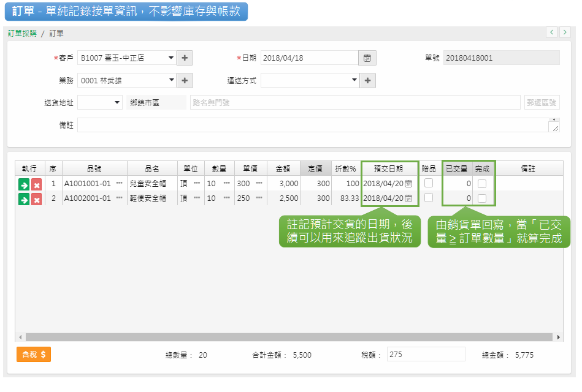582x392 pixels.
Task: Open the calendar picker beside the 日期 field
Action: 367,58
